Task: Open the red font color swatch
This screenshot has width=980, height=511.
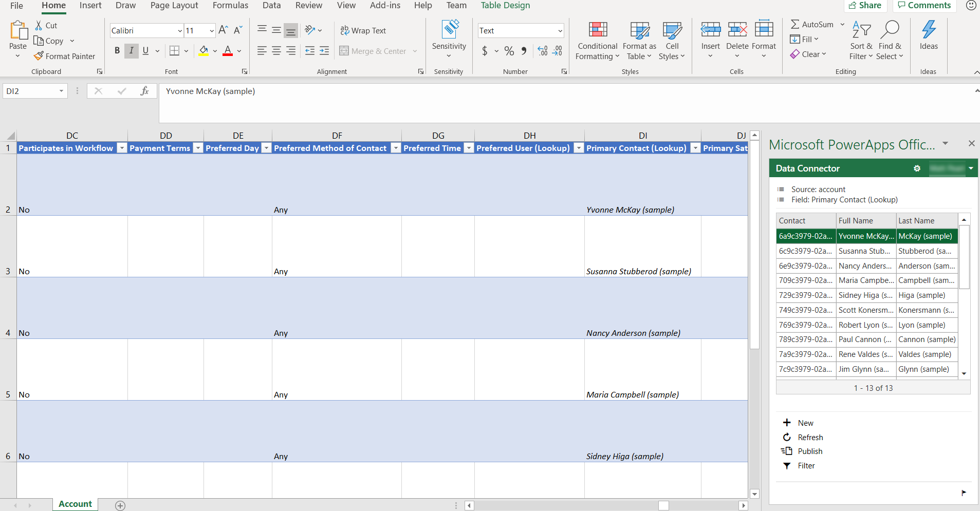Action: coord(228,50)
